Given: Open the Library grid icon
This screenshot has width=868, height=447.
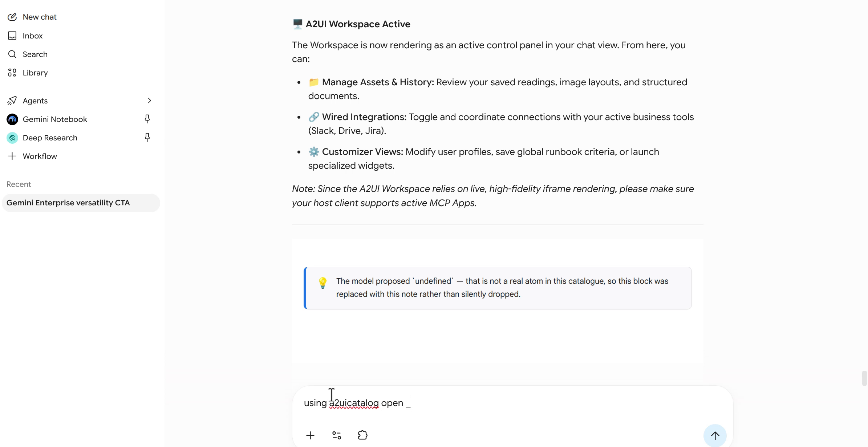Looking at the screenshot, I should click(x=12, y=73).
